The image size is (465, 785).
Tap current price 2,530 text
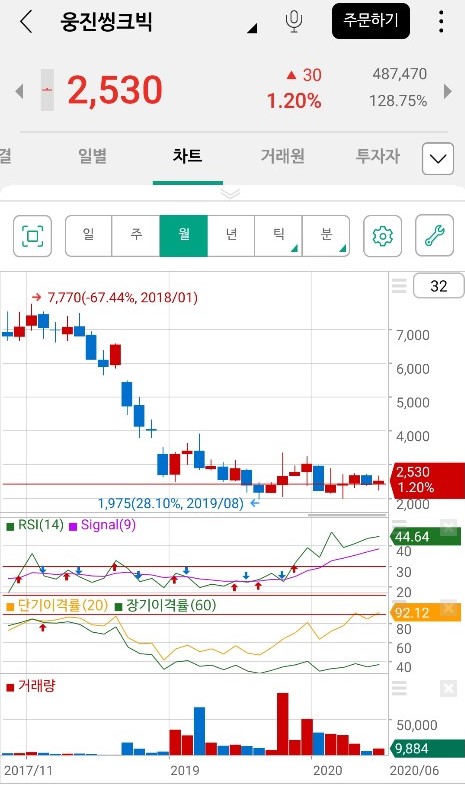click(x=115, y=90)
